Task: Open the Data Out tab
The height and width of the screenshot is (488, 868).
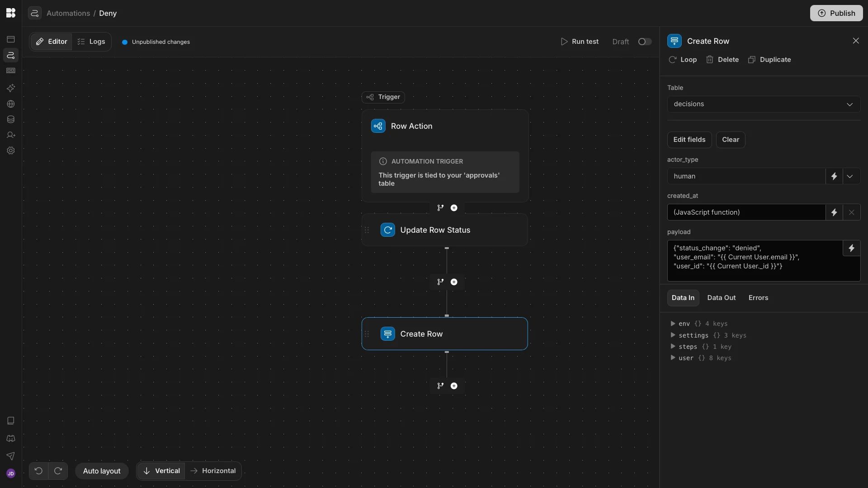Action: pos(721,298)
